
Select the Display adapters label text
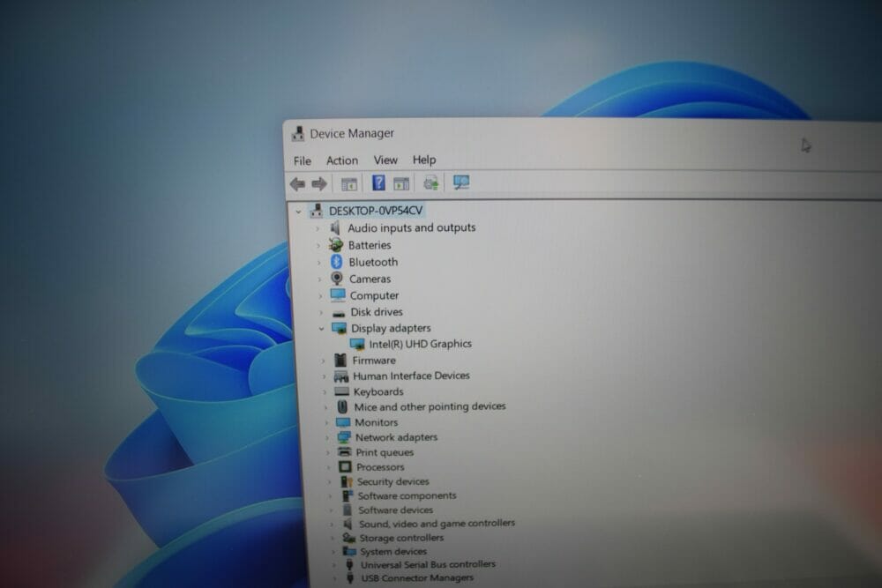[391, 328]
